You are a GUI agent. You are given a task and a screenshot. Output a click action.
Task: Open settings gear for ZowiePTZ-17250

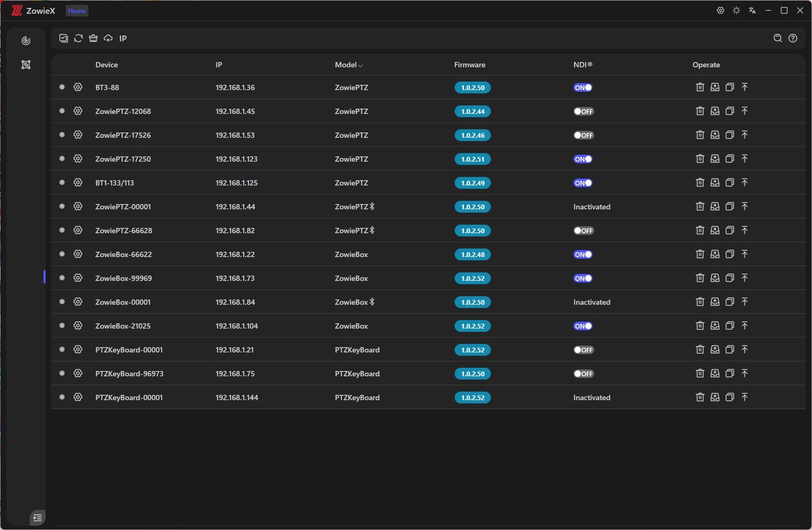(78, 158)
